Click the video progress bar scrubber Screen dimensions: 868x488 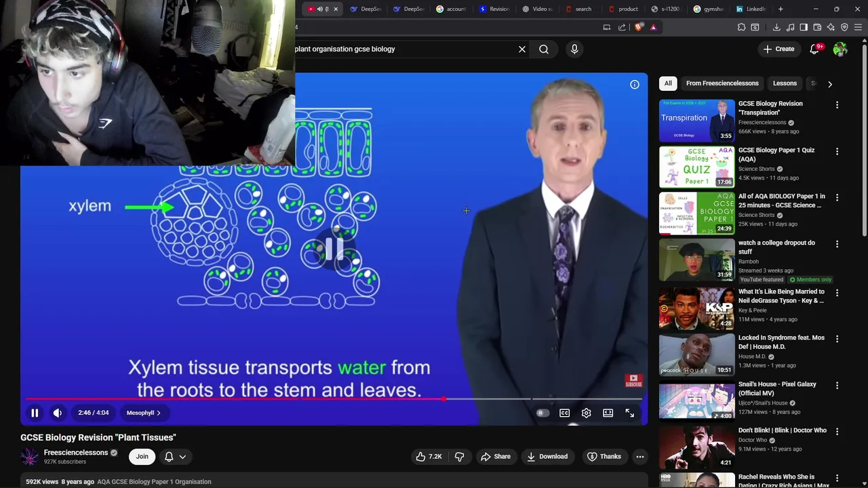(444, 399)
